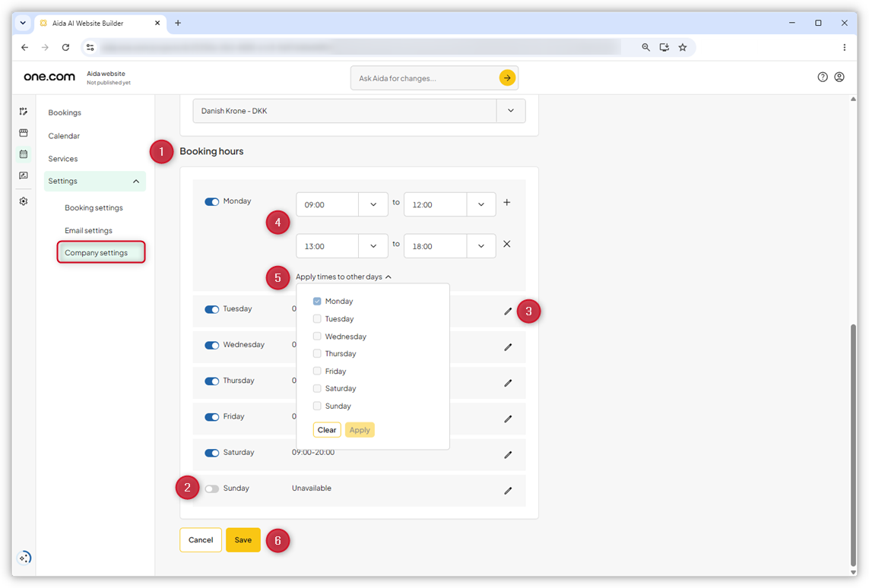Screen dimensions: 869x588
Task: Open the gear settings icon in left rail
Action: (24, 201)
